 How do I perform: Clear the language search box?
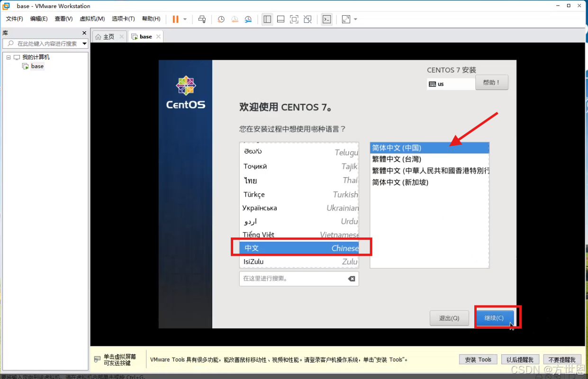point(352,279)
